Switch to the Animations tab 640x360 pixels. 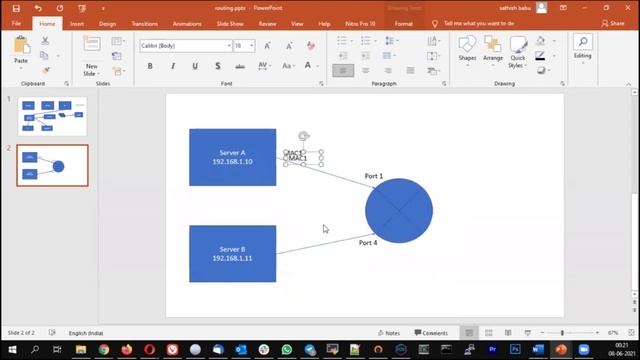[x=187, y=24]
